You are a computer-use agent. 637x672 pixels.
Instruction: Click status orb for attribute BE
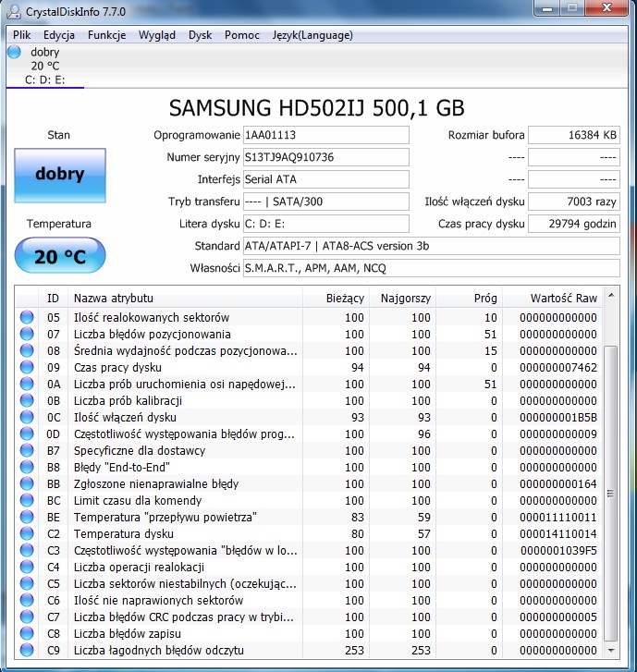27,517
